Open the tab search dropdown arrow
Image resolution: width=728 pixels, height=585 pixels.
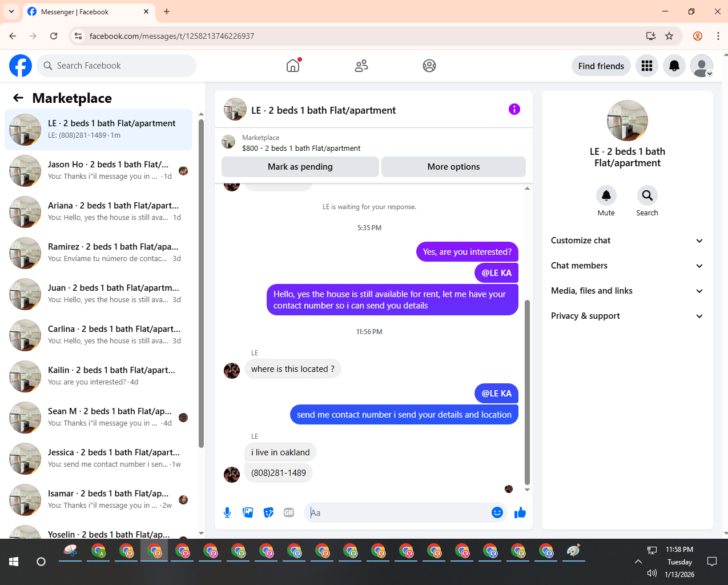(11, 11)
